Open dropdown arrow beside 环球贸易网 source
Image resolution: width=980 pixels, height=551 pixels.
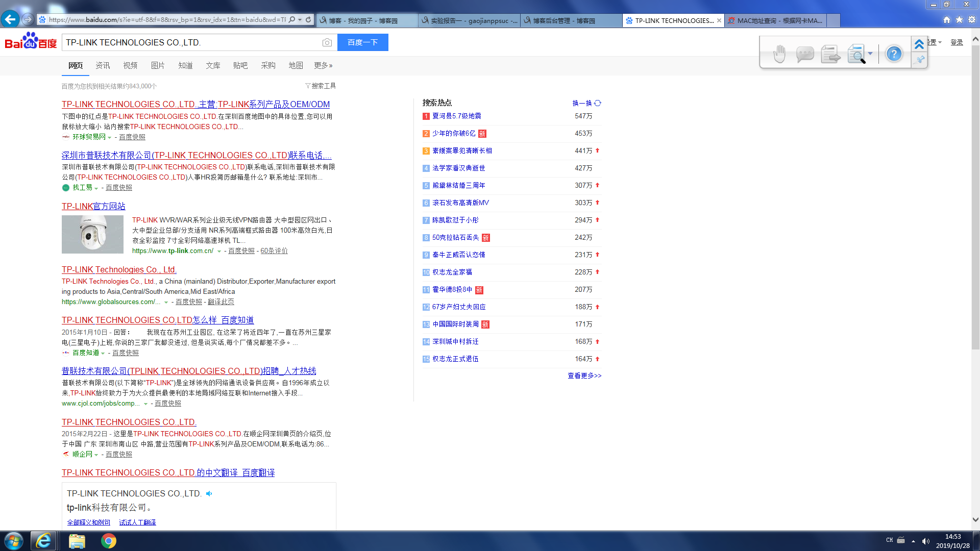(109, 137)
